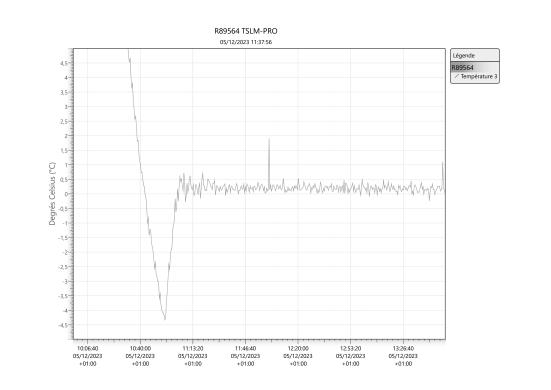Click the spike at the chart's right edge
Image resolution: width=551 pixels, height=390 pixels.
point(442,163)
